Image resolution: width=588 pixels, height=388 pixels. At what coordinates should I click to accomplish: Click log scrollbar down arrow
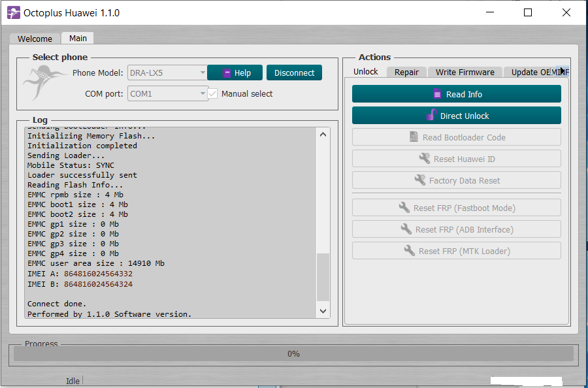pos(323,311)
